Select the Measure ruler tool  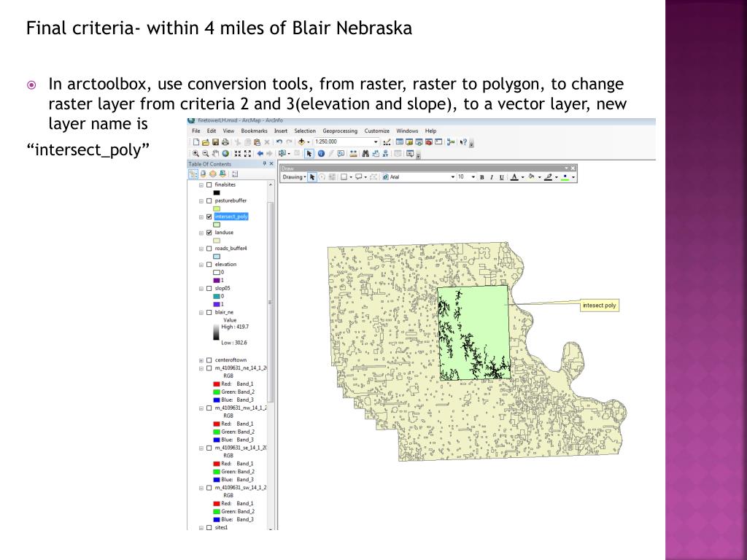pos(353,153)
